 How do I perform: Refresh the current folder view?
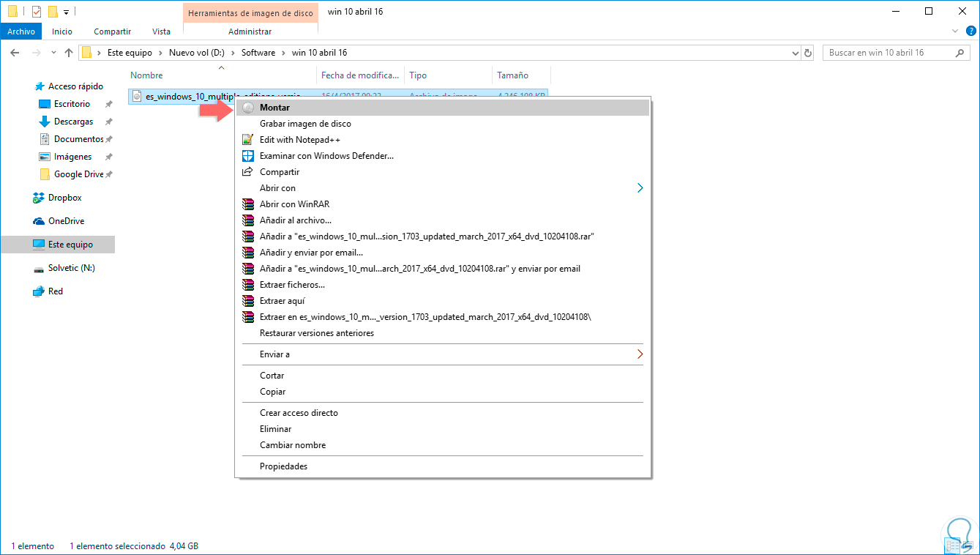pyautogui.click(x=808, y=53)
